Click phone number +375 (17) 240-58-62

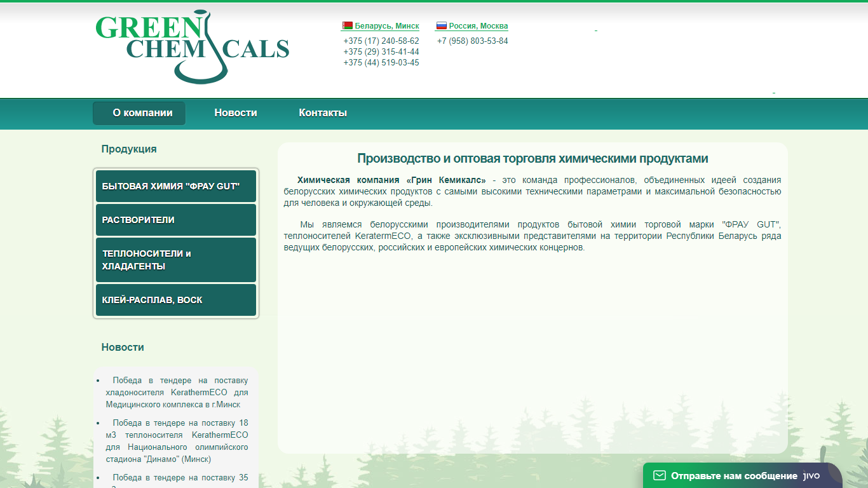point(381,41)
